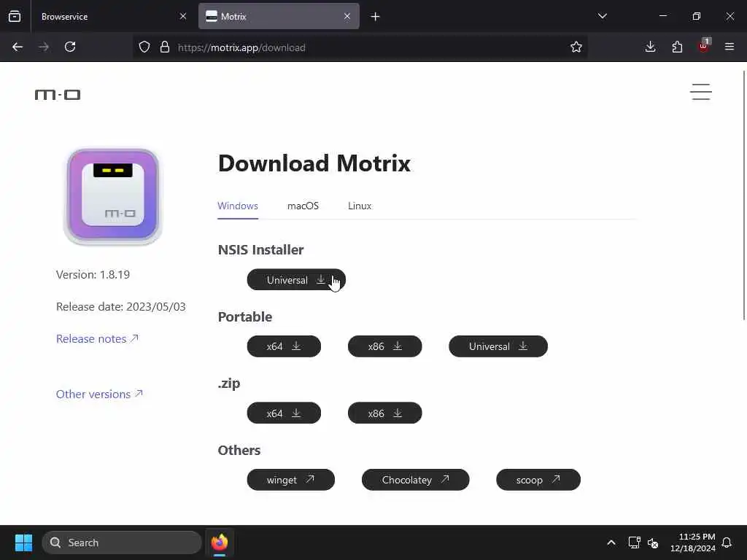Click the Motrix app icon image
Viewport: 747px width, 560px height.
[x=113, y=196]
